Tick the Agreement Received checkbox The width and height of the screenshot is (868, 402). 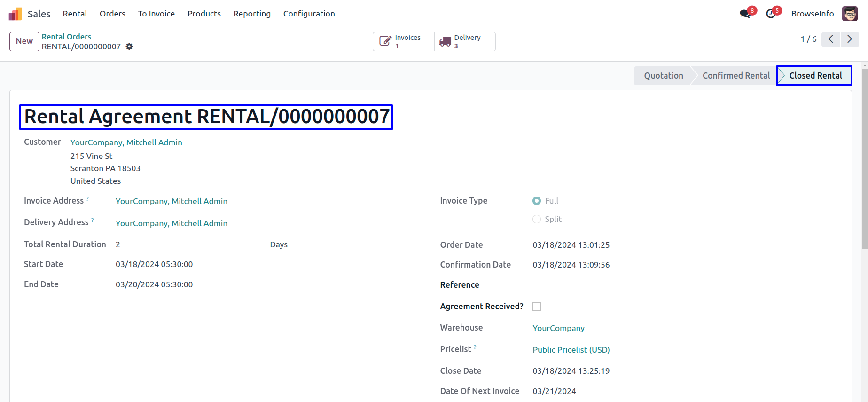tap(537, 307)
